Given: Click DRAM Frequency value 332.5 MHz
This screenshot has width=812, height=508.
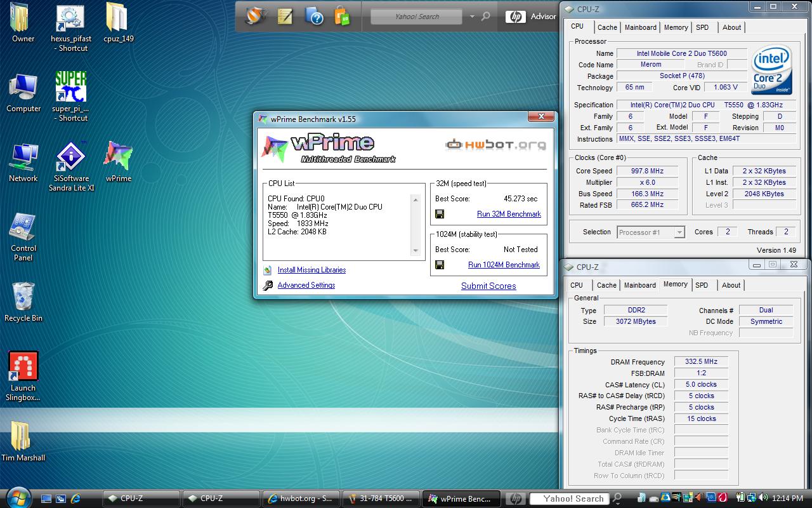Looking at the screenshot, I should click(701, 362).
